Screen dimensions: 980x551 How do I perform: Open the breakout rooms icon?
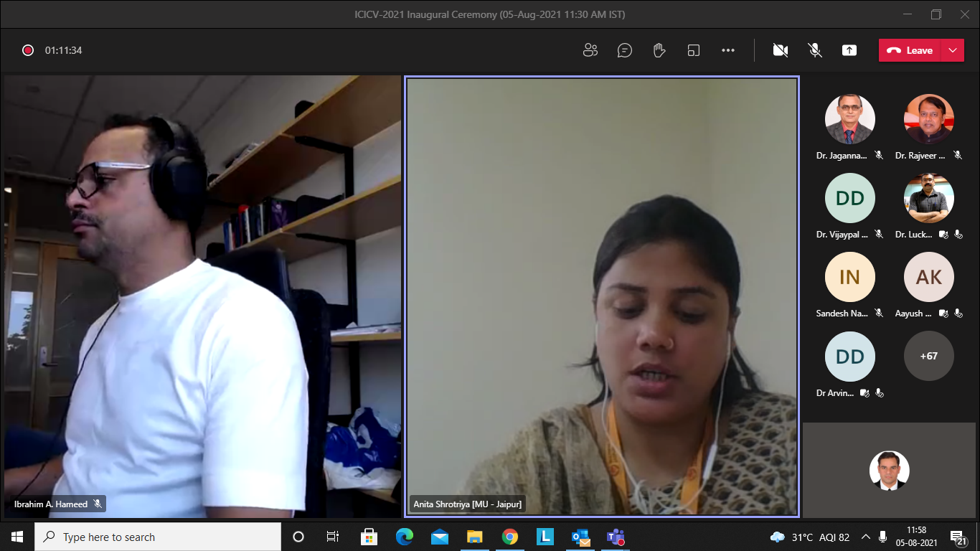(694, 50)
